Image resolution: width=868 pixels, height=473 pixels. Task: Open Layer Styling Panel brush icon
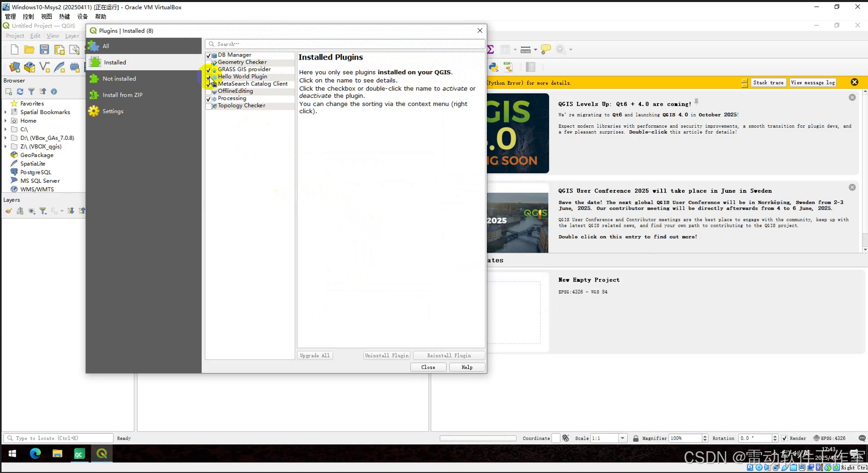click(x=9, y=211)
